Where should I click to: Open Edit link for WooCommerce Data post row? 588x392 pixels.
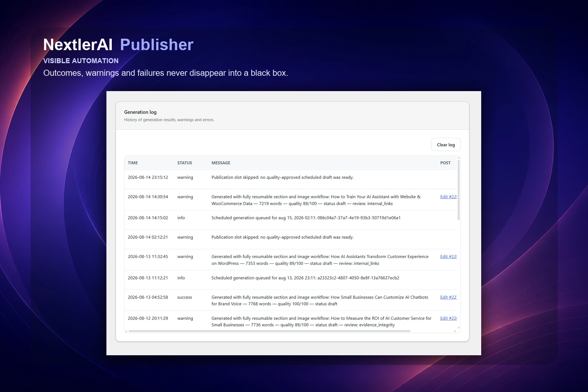448,197
